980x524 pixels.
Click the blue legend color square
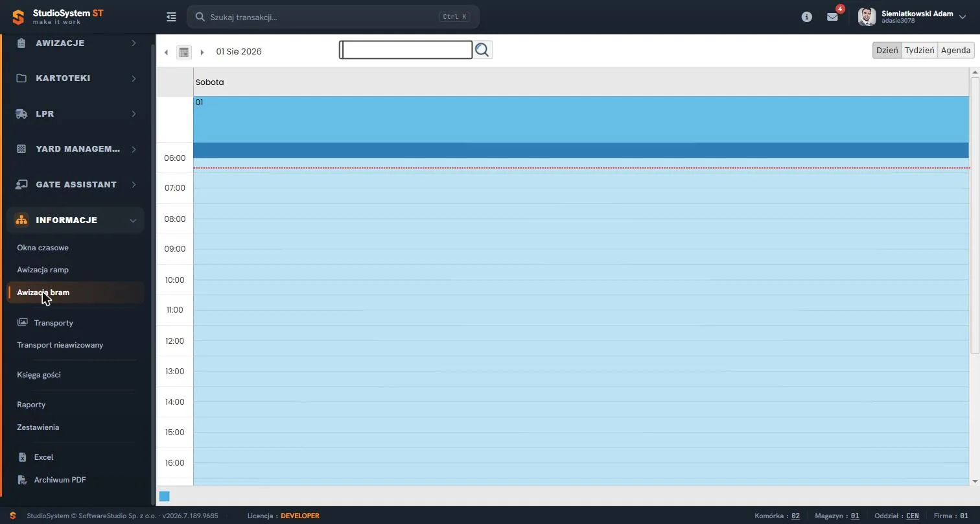[x=165, y=496]
